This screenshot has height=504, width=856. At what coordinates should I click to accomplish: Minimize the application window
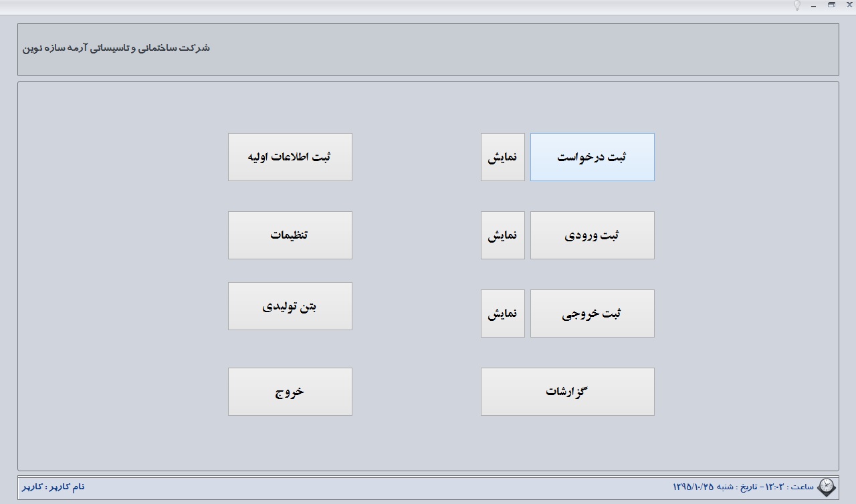point(814,5)
